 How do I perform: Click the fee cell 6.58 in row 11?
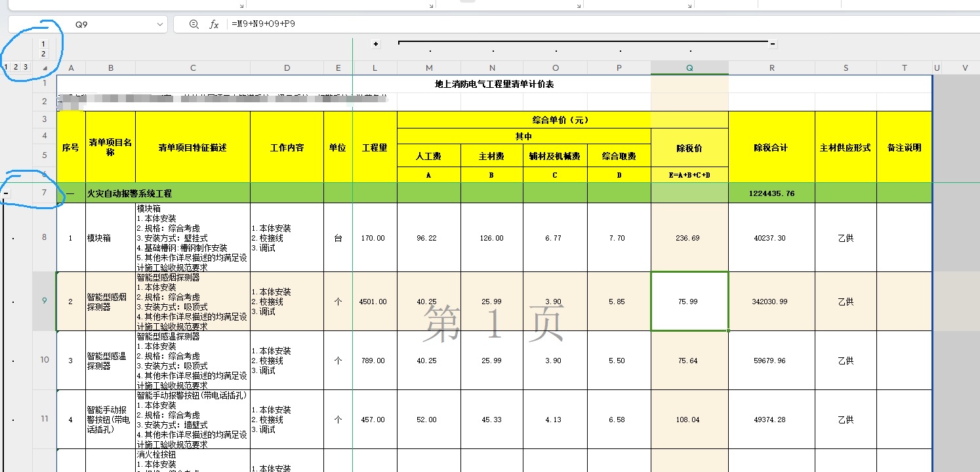619,419
